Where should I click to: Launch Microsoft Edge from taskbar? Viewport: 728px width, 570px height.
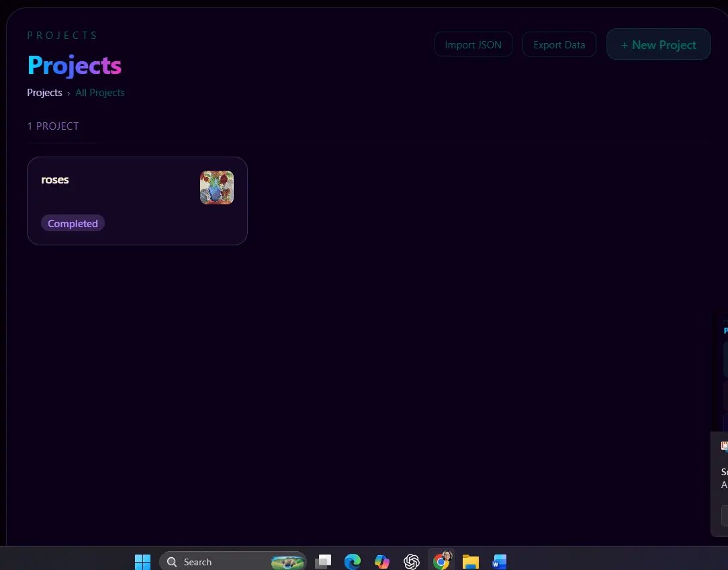353,562
